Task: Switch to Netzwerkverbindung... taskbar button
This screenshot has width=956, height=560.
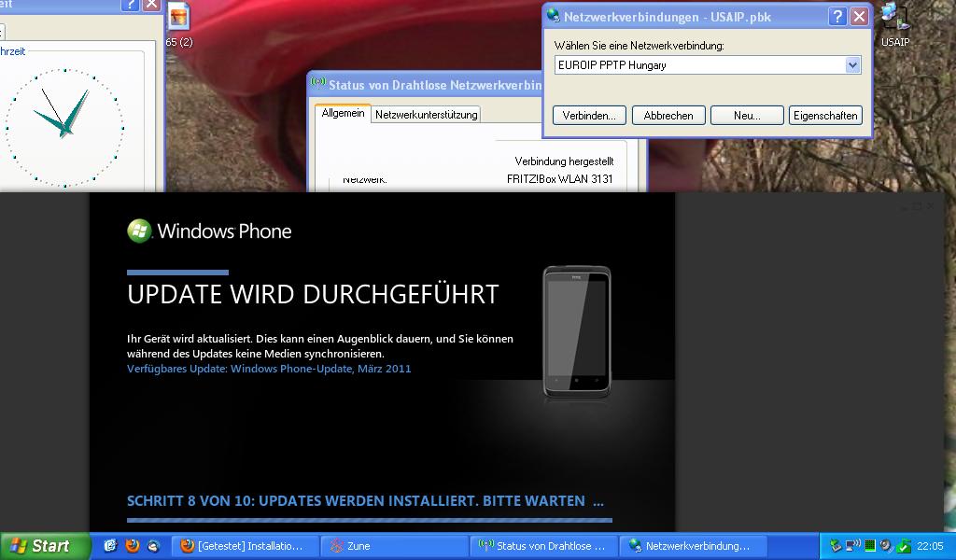Action: point(692,546)
